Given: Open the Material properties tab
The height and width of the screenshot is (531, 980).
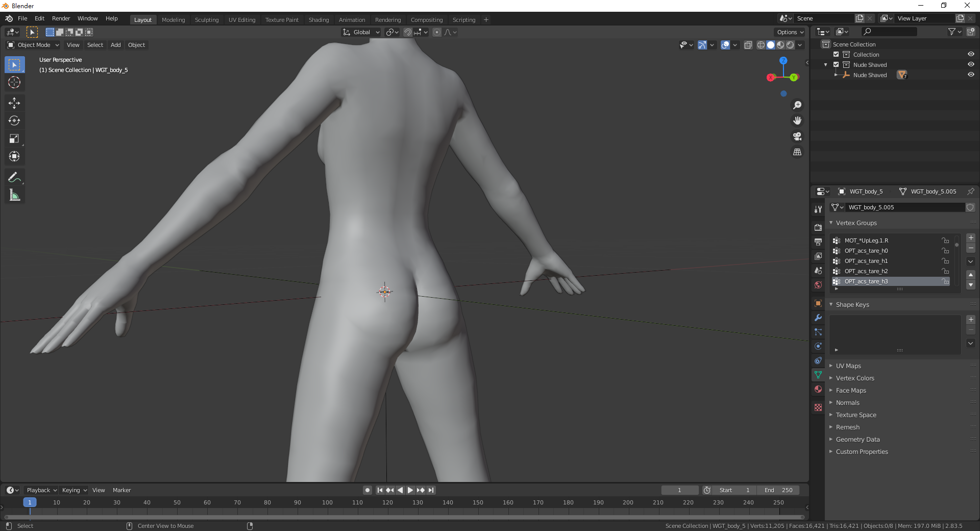Looking at the screenshot, I should click(818, 389).
